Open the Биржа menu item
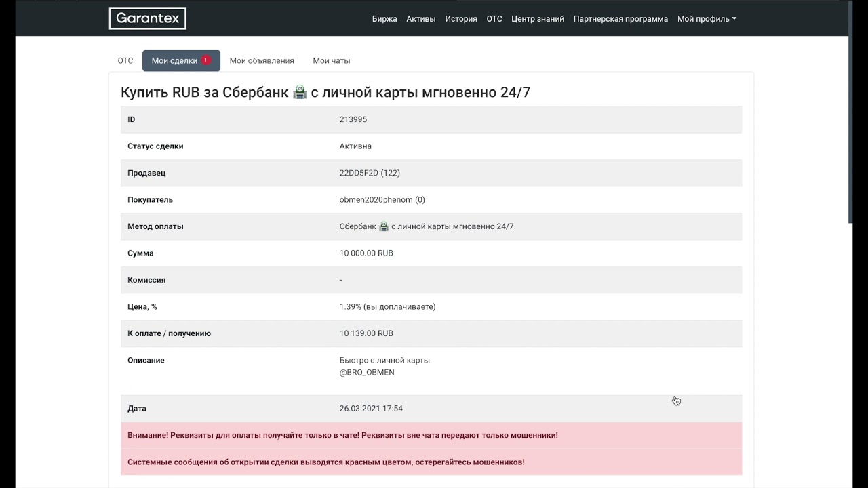Viewport: 868px width, 488px height. [x=384, y=19]
